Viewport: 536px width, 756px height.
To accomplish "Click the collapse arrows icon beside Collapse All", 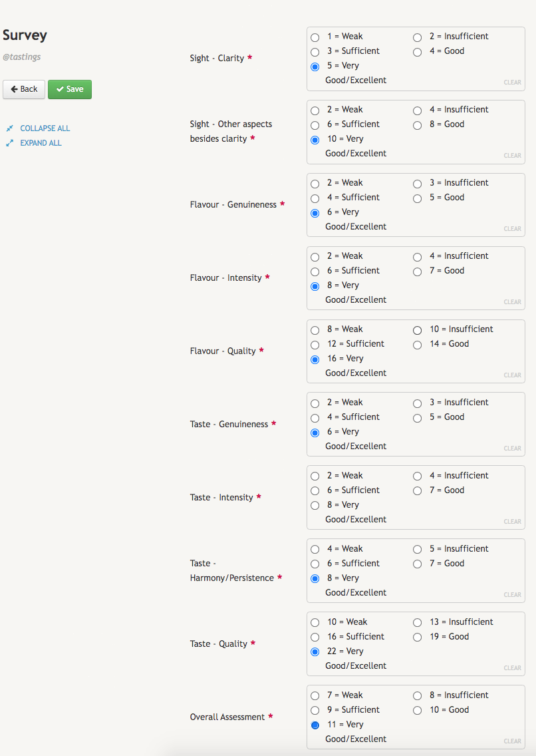I will pyautogui.click(x=10, y=128).
